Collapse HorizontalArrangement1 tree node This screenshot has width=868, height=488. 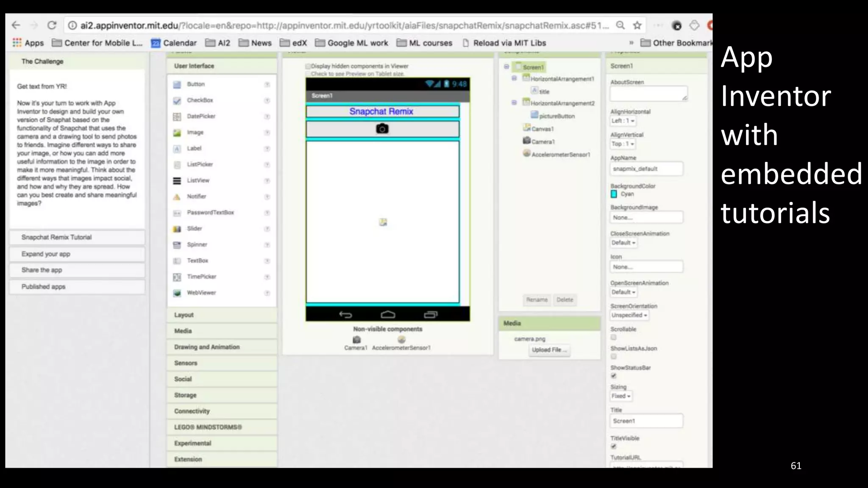514,78
